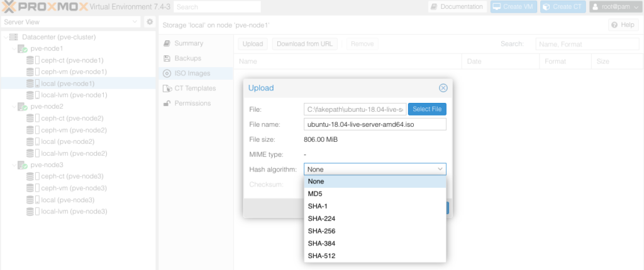Click the pve-node1 node icon

tap(22, 48)
